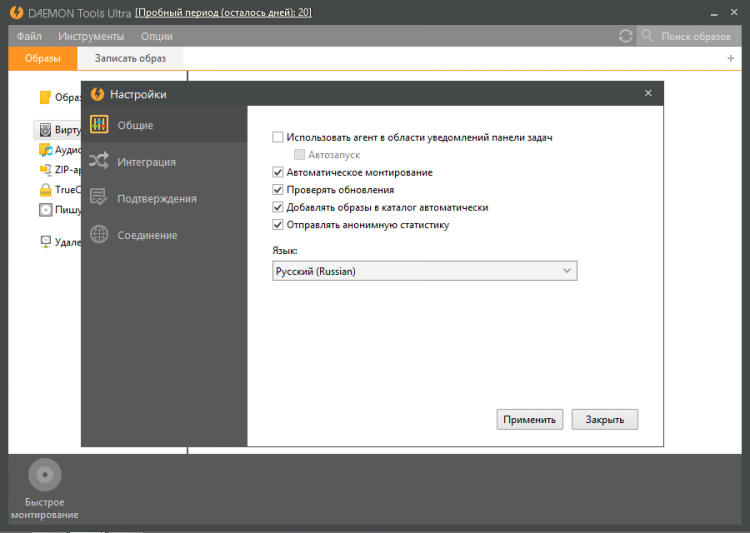Image resolution: width=750 pixels, height=533 pixels.
Task: Uncheck Проверять обновления
Action: click(x=277, y=189)
